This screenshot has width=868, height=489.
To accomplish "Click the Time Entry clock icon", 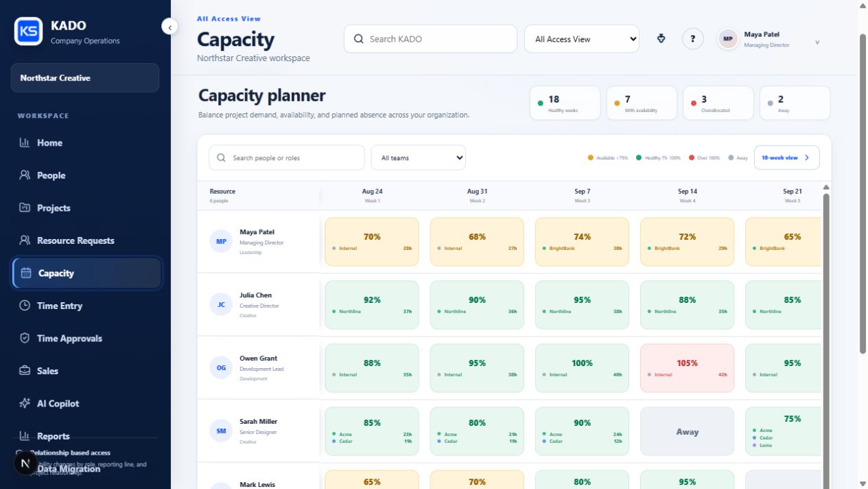I will click(25, 306).
